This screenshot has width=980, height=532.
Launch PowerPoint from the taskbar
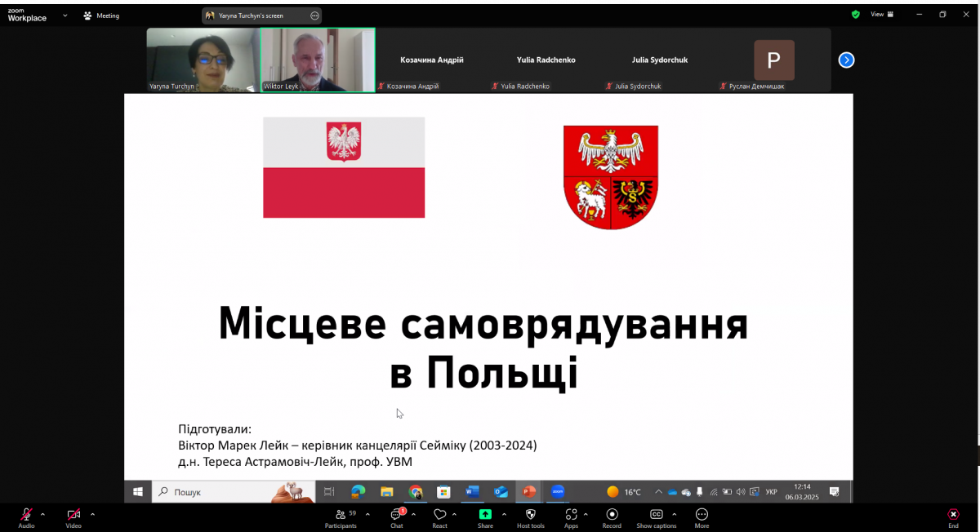coord(528,492)
